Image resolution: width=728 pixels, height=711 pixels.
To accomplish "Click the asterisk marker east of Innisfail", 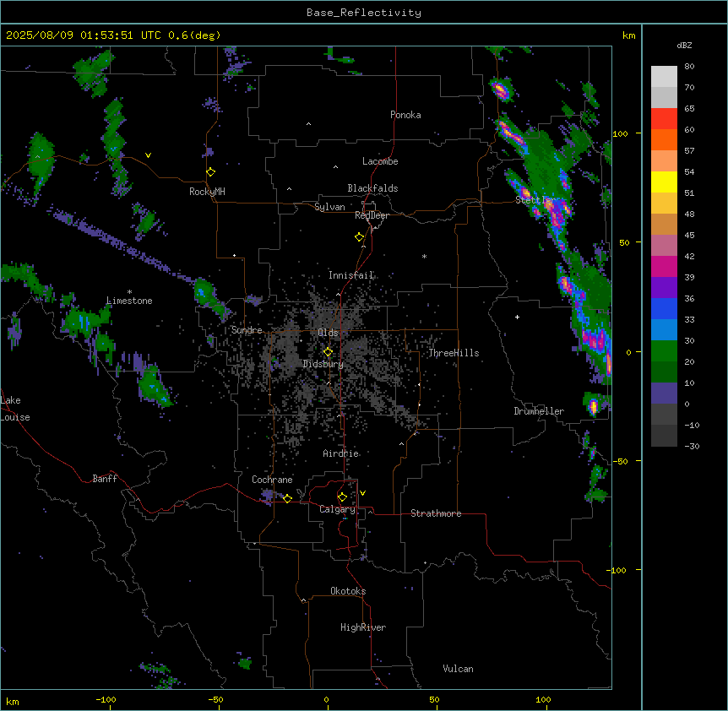I will click(424, 256).
